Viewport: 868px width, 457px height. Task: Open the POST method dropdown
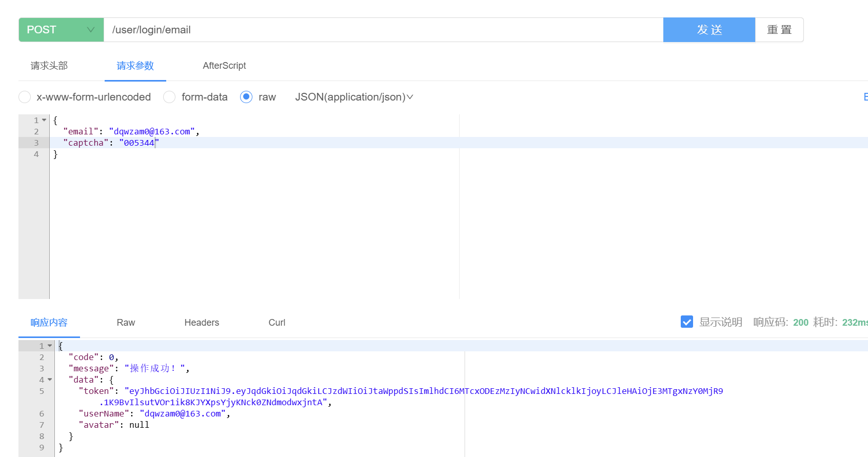point(61,30)
